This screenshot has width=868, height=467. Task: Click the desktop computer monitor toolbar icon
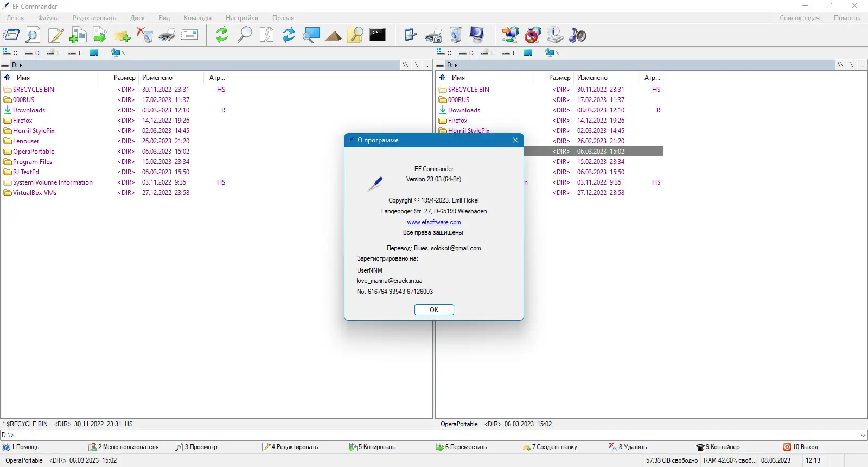477,35
